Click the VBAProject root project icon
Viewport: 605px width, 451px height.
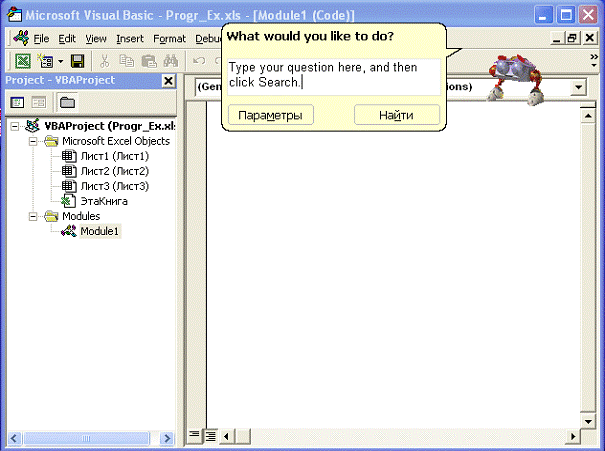click(x=32, y=126)
